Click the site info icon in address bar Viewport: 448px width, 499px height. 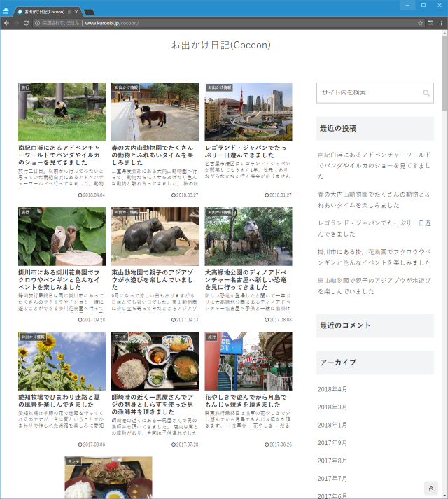tap(37, 23)
